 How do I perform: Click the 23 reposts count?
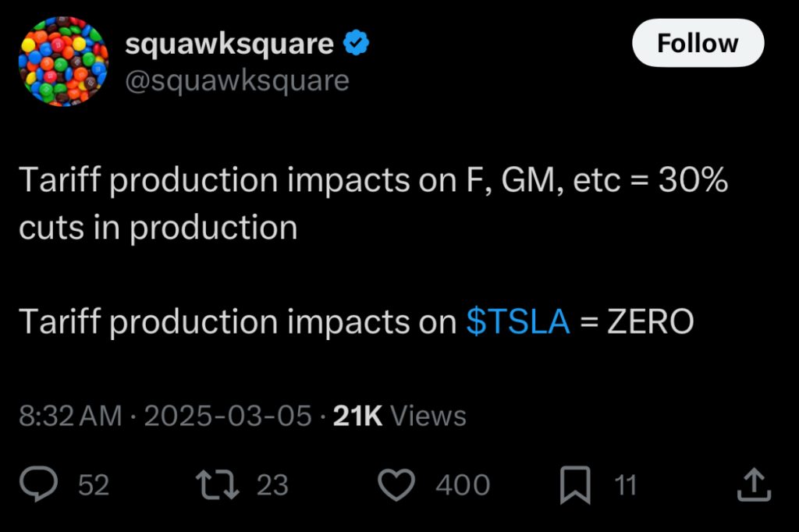pos(272,486)
